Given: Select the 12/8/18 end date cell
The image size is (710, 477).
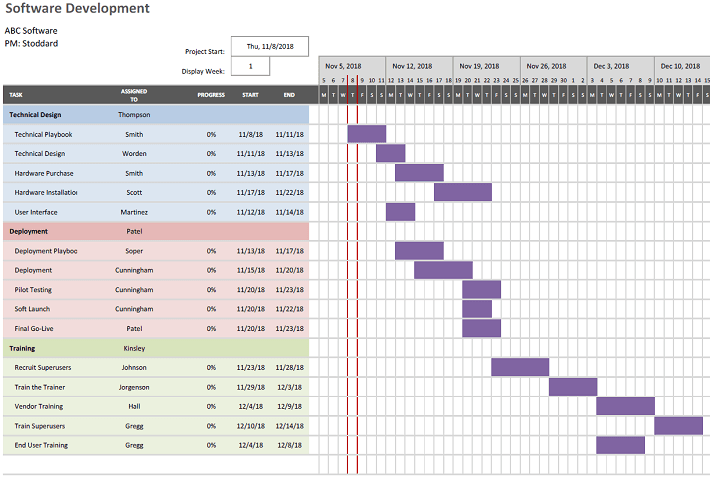Looking at the screenshot, I should pyautogui.click(x=289, y=445).
